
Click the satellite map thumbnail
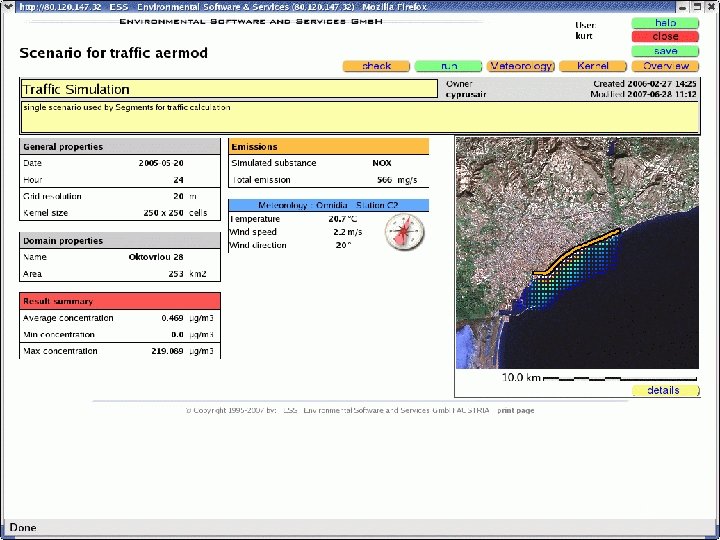[577, 253]
